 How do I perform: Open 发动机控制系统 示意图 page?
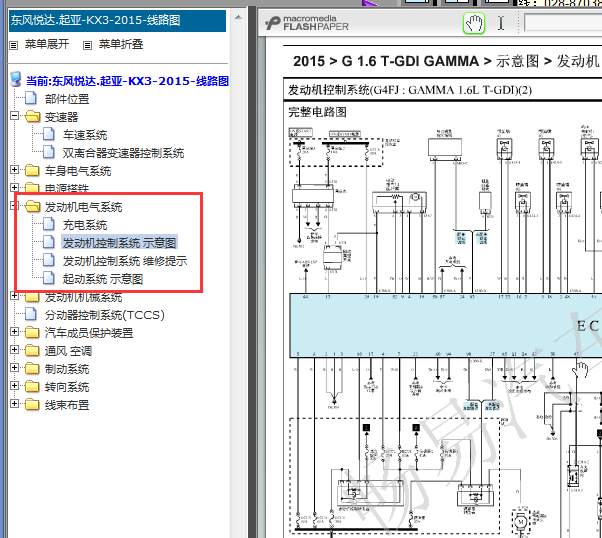[119, 243]
